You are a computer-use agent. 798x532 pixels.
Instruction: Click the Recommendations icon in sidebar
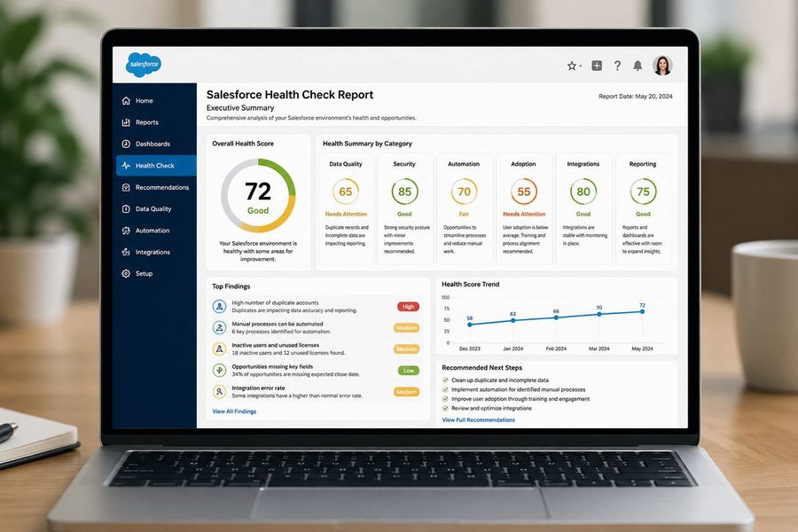tap(126, 187)
